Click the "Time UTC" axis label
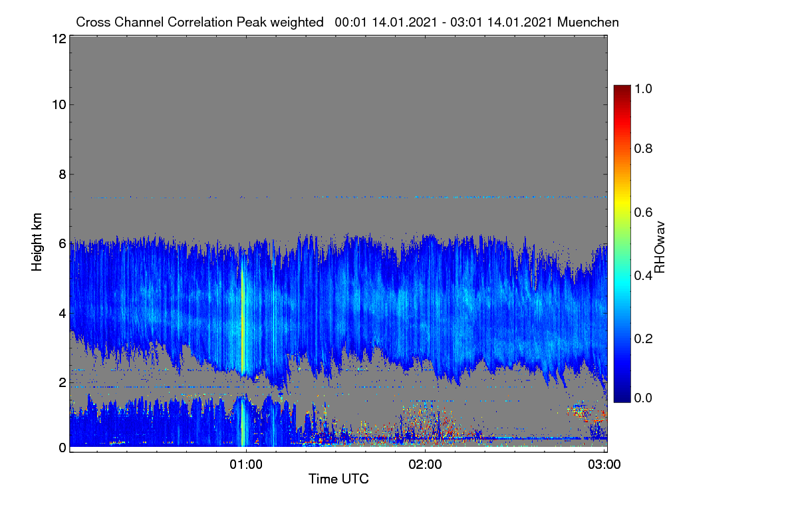Image resolution: width=798 pixels, height=532 pixels. pyautogui.click(x=338, y=479)
